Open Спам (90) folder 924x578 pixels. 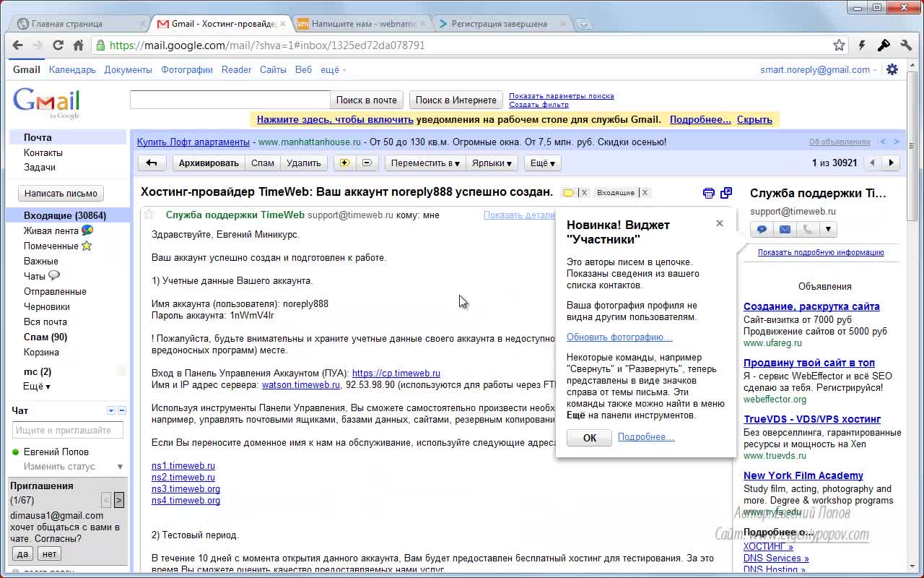tap(45, 337)
